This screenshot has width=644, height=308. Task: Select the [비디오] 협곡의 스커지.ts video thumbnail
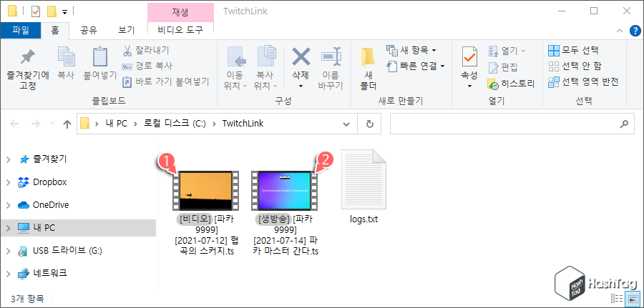[206, 190]
